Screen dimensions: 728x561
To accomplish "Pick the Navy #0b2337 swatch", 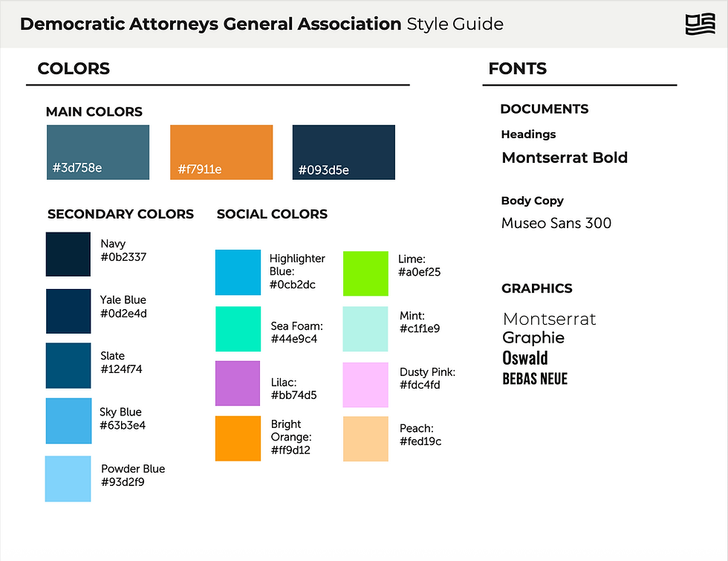I will click(68, 254).
